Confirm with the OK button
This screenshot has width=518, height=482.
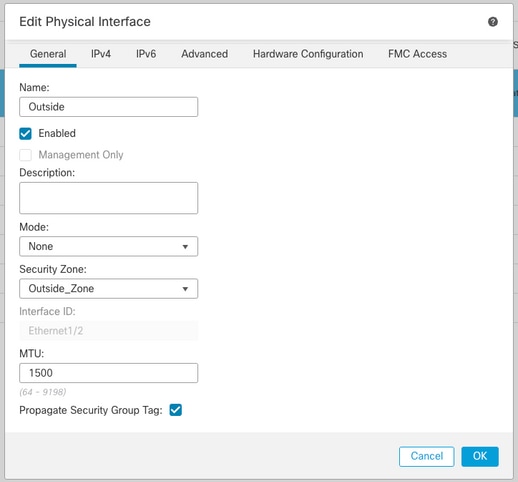point(480,456)
